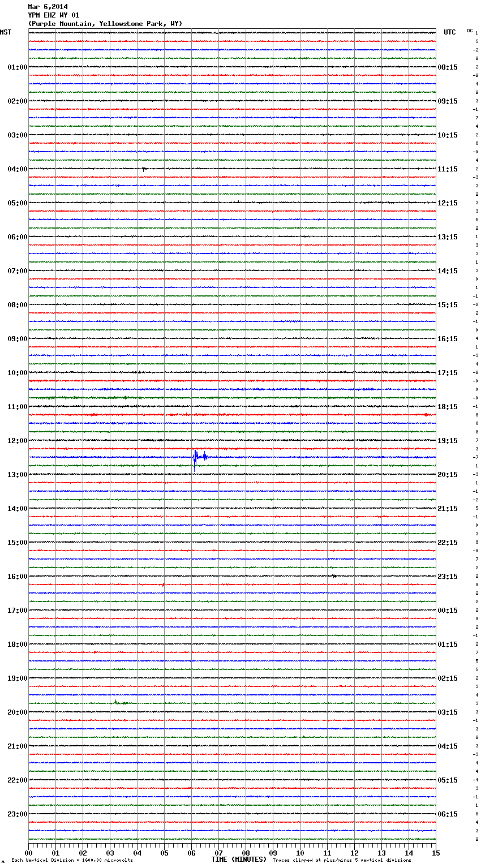The width and height of the screenshot is (481, 868).
Task: Click the "16:00" MST time label
Action: (x=18, y=577)
